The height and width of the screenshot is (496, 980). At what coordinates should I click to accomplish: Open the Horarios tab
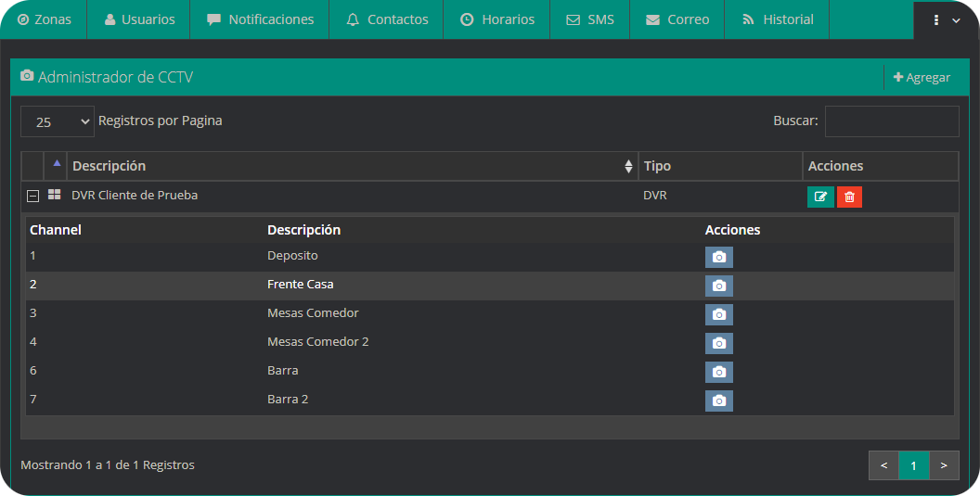(x=496, y=19)
